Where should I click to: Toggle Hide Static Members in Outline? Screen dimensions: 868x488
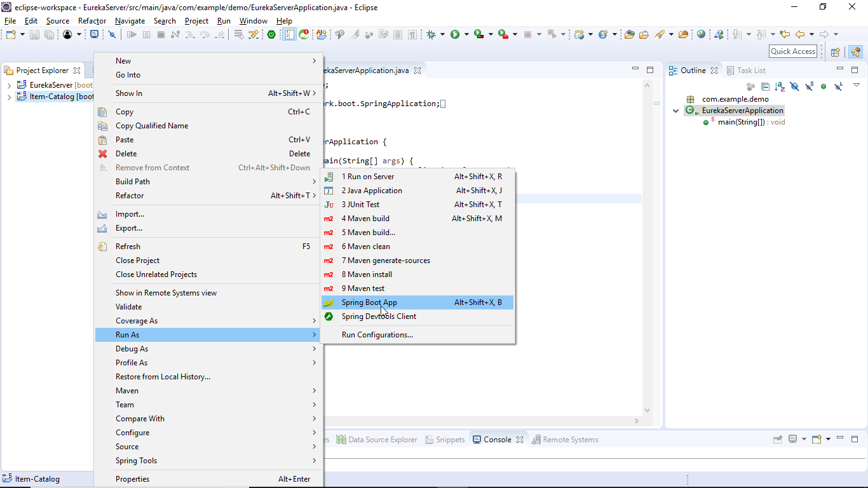809,86
